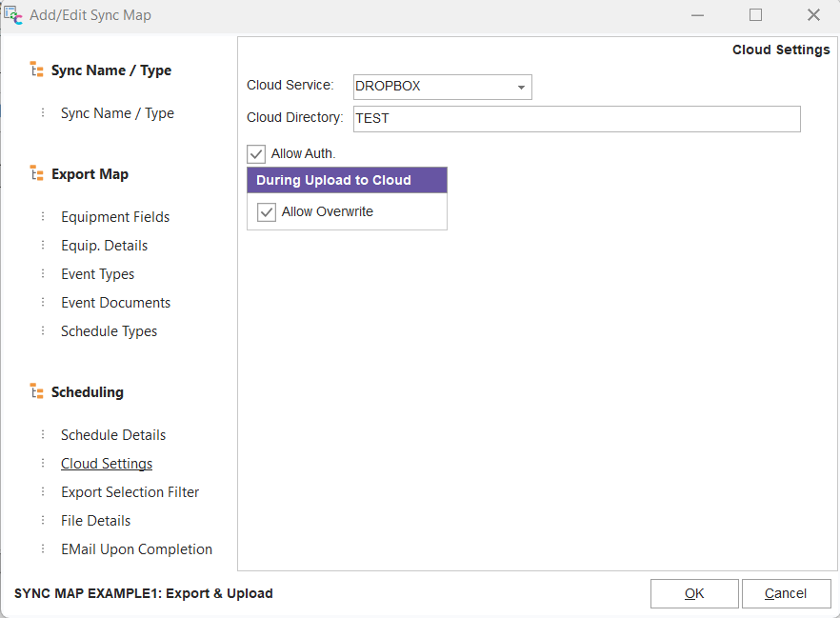The width and height of the screenshot is (840, 618).
Task: Click the app icon in title bar
Action: pos(13,14)
